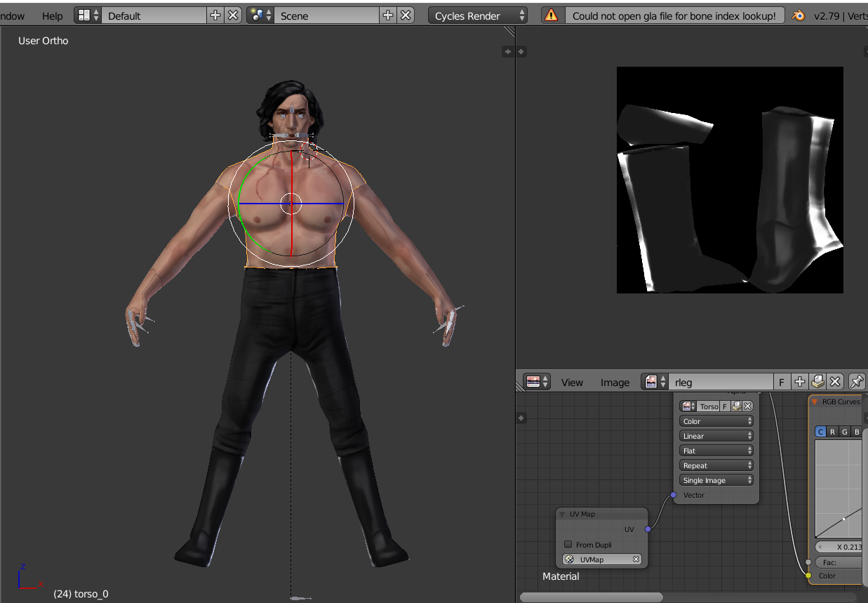The height and width of the screenshot is (603, 868).
Task: Click the rleg boot texture preview
Action: [730, 180]
